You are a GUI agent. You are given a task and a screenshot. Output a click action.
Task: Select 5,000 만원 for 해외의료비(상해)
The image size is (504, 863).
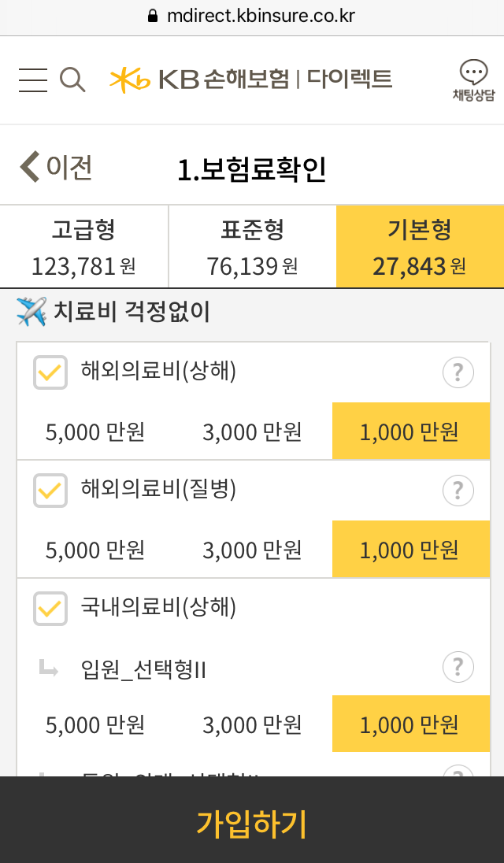(95, 432)
